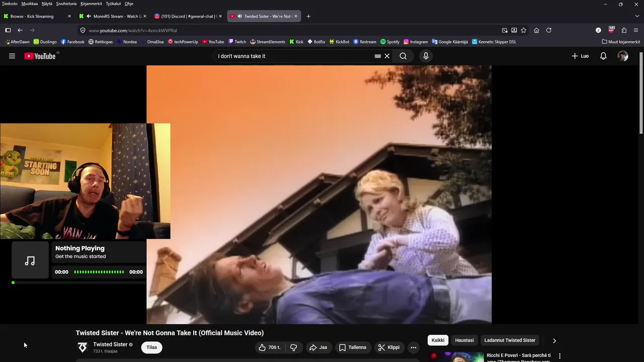This screenshot has height=362, width=644.
Task: Click the music note icon in widget
Action: [30, 260]
